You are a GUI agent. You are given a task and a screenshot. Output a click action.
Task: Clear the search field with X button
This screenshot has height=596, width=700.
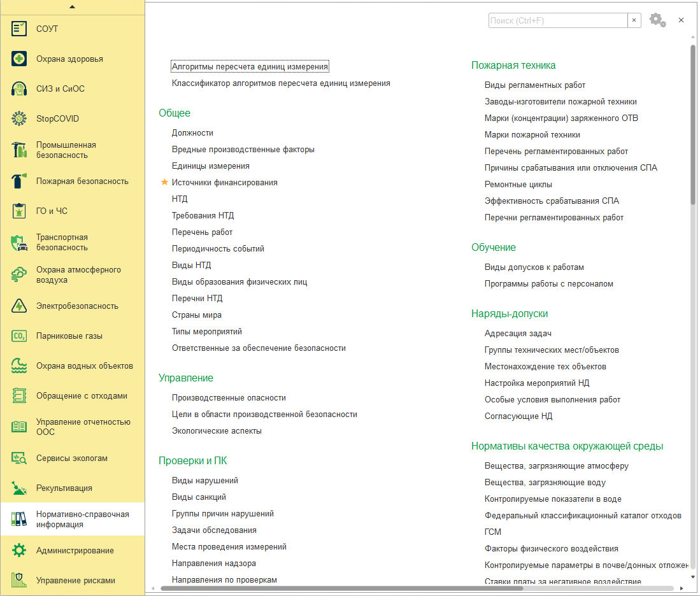tap(634, 20)
